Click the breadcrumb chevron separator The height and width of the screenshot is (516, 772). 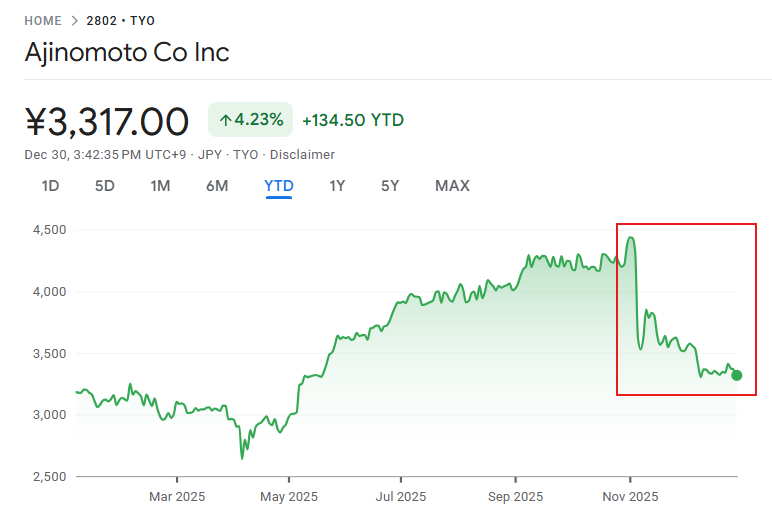coord(74,20)
